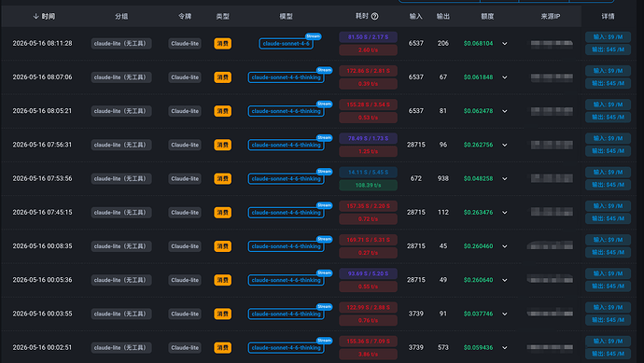Click the claude-sonnet-4-6 model tag
This screenshot has height=363, width=644.
point(286,44)
